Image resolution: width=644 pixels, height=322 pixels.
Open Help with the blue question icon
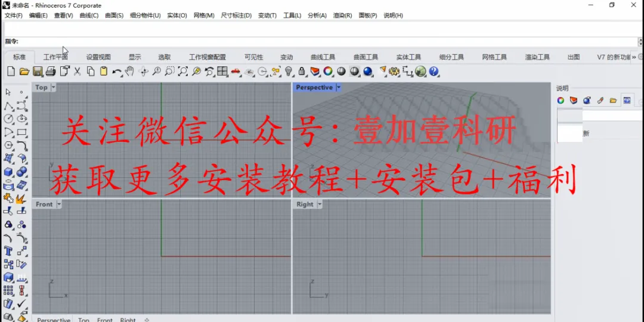tap(434, 72)
